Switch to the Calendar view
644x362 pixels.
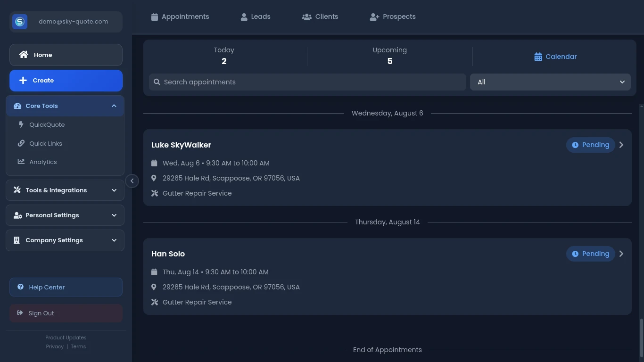pyautogui.click(x=555, y=57)
